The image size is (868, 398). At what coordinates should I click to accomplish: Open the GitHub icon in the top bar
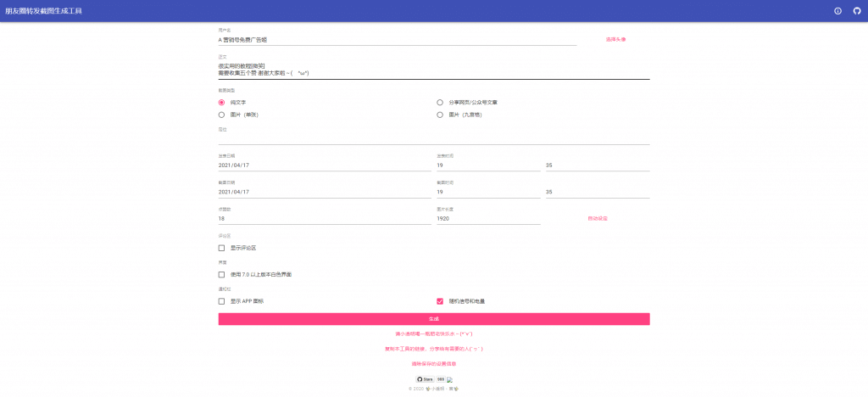pyautogui.click(x=856, y=11)
